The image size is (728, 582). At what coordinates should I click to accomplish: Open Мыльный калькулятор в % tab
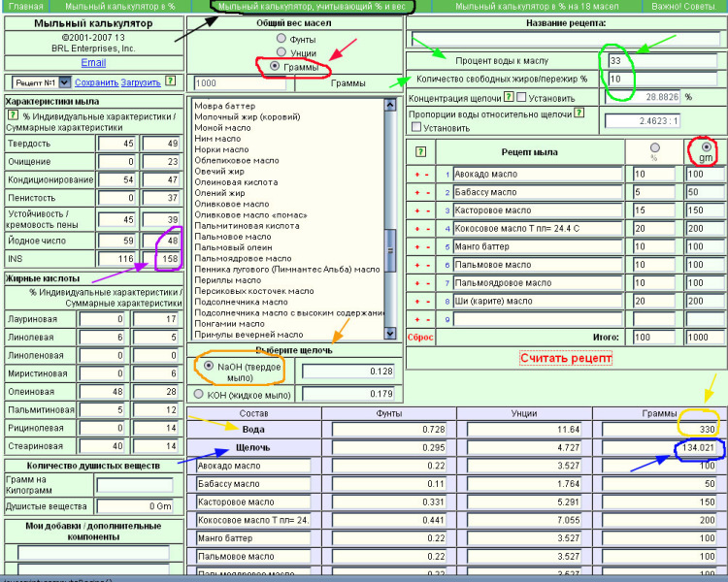point(119,7)
